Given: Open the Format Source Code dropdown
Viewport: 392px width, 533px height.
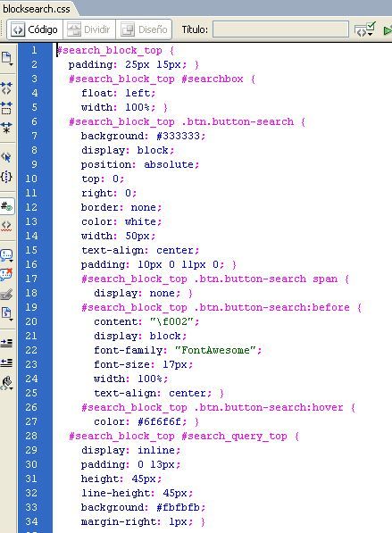Looking at the screenshot, I should coord(7,383).
